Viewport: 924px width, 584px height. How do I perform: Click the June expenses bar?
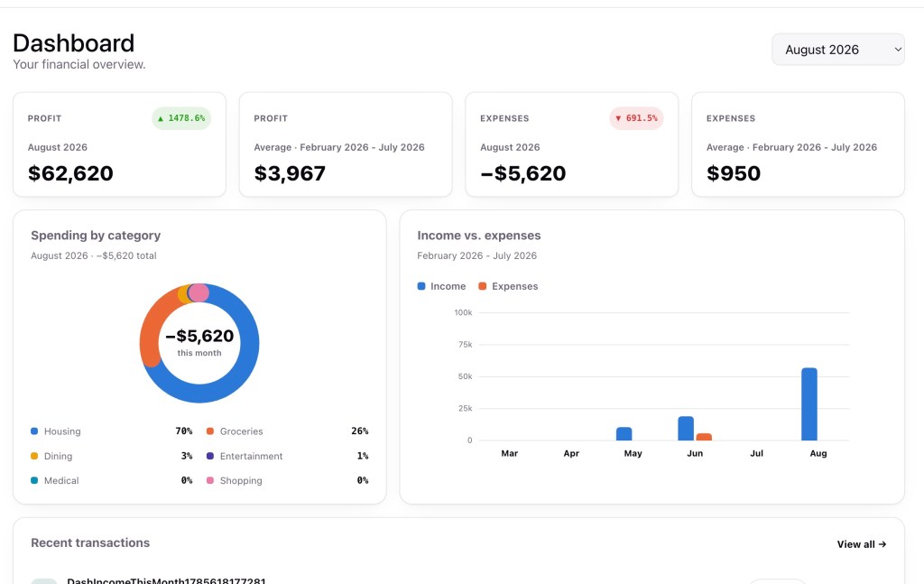tap(704, 437)
